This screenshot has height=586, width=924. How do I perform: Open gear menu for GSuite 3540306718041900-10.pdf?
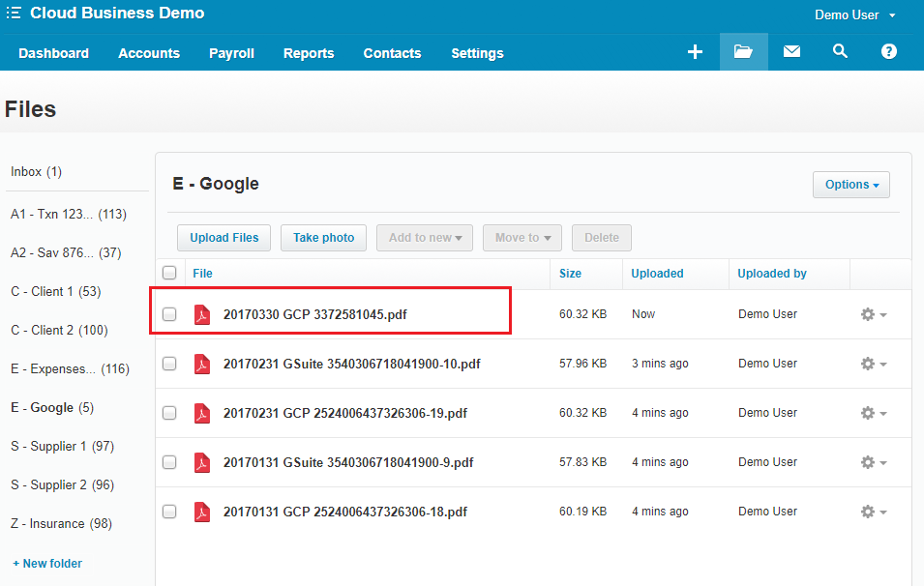point(874,364)
